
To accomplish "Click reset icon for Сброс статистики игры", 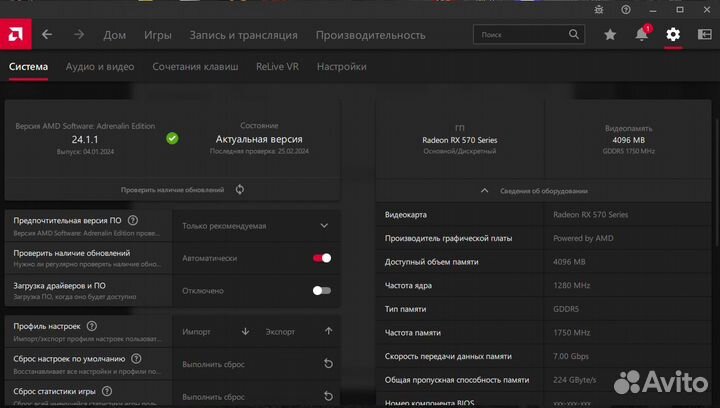I will click(x=328, y=396).
